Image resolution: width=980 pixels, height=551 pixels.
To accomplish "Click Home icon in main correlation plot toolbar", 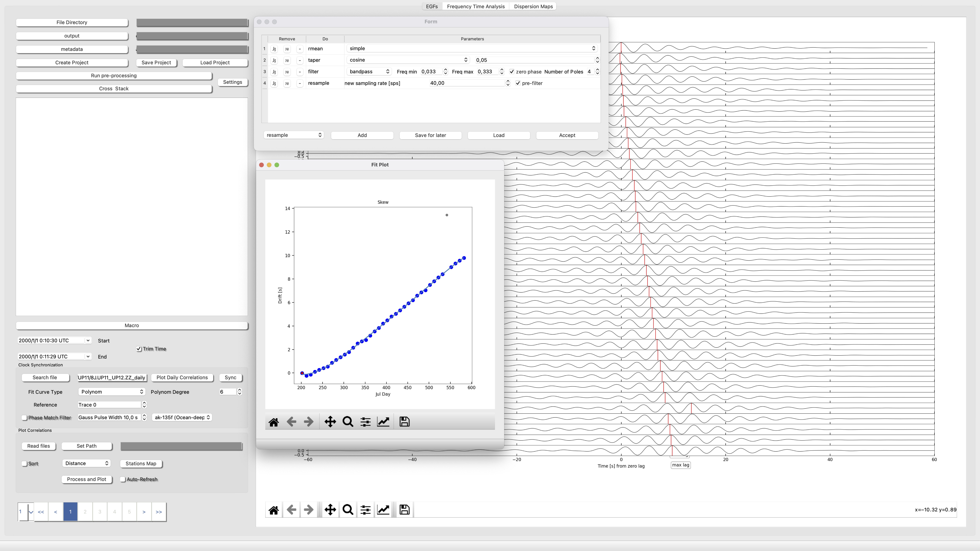I will (274, 510).
